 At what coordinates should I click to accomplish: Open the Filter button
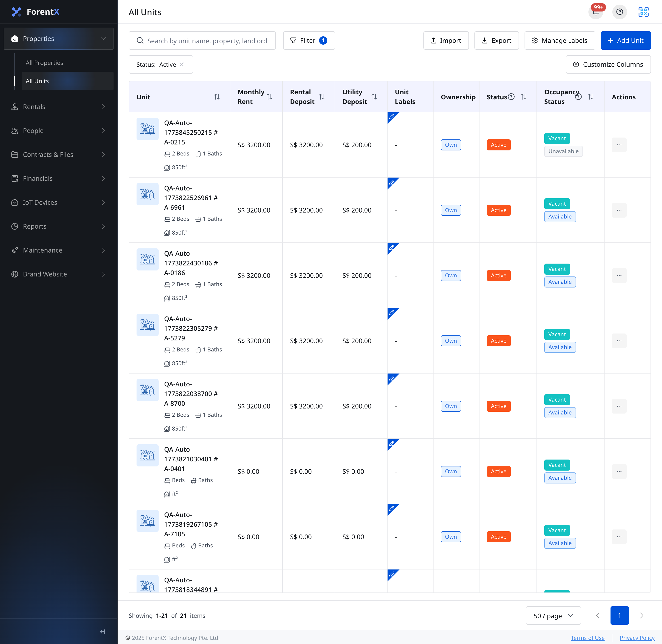pyautogui.click(x=309, y=40)
